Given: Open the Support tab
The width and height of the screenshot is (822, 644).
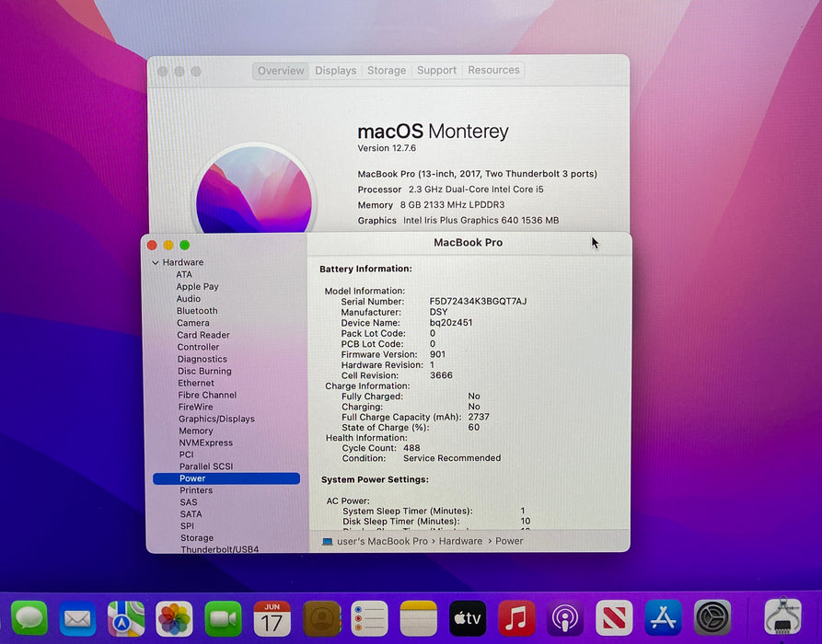Looking at the screenshot, I should coord(436,70).
